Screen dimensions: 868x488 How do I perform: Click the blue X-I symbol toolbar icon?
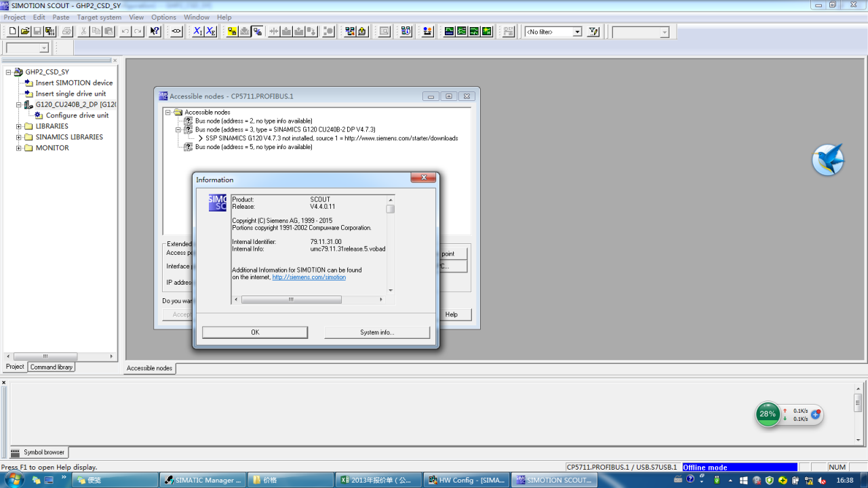pos(198,31)
